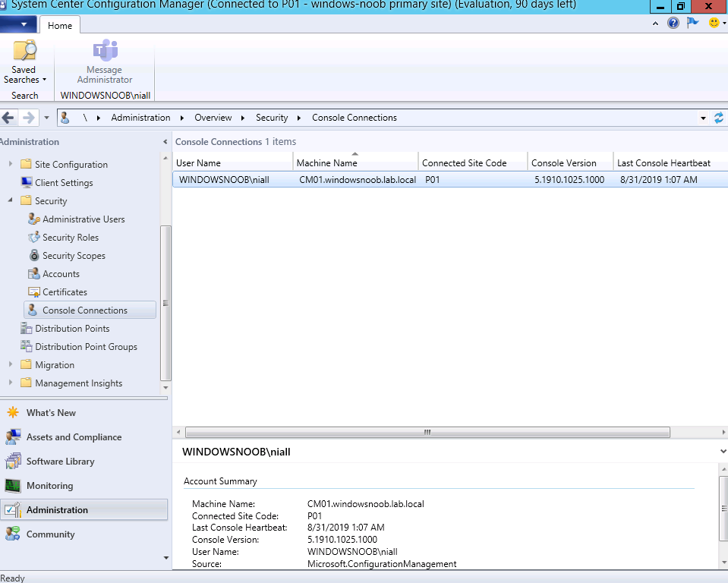Click the Distribution Points server icon
This screenshot has height=583, width=728.
coord(26,328)
